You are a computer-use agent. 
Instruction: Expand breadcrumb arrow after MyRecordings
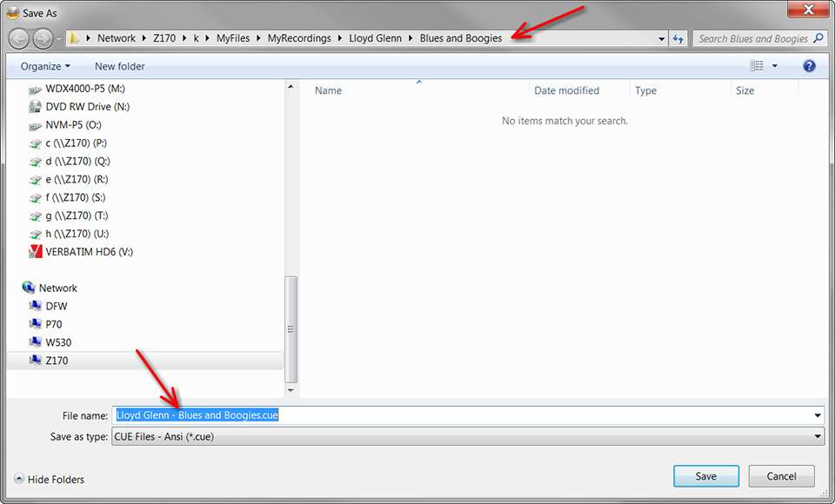pyautogui.click(x=340, y=38)
